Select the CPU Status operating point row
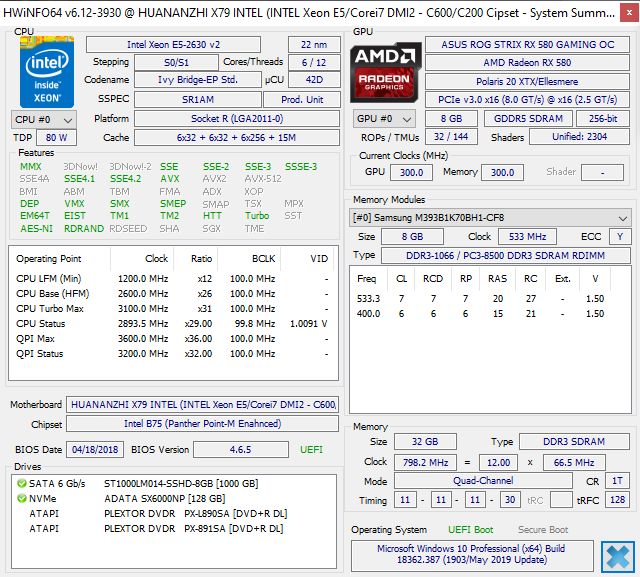Screen dimensions: 640x577 coord(173,324)
